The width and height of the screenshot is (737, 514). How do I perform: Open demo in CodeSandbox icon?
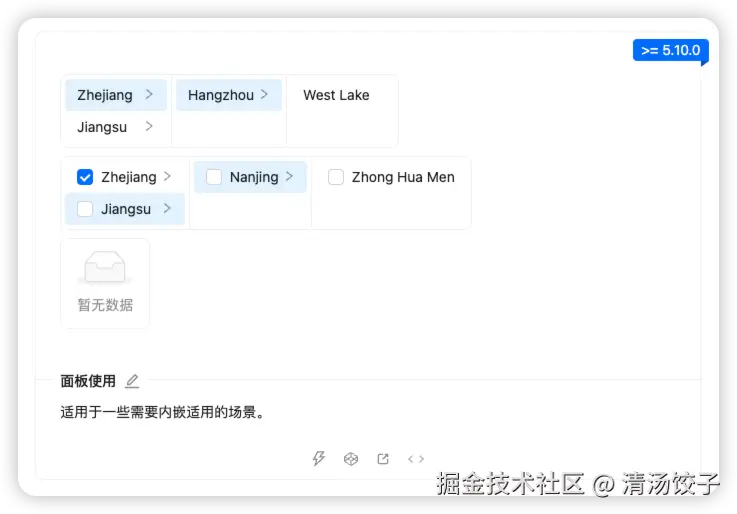351,459
